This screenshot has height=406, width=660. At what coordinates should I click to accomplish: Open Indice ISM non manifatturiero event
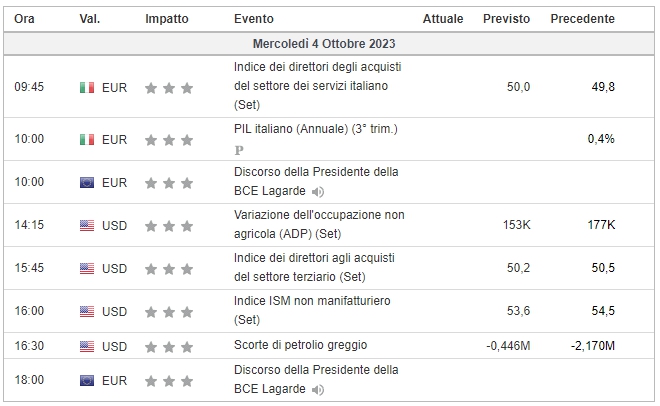pos(312,310)
